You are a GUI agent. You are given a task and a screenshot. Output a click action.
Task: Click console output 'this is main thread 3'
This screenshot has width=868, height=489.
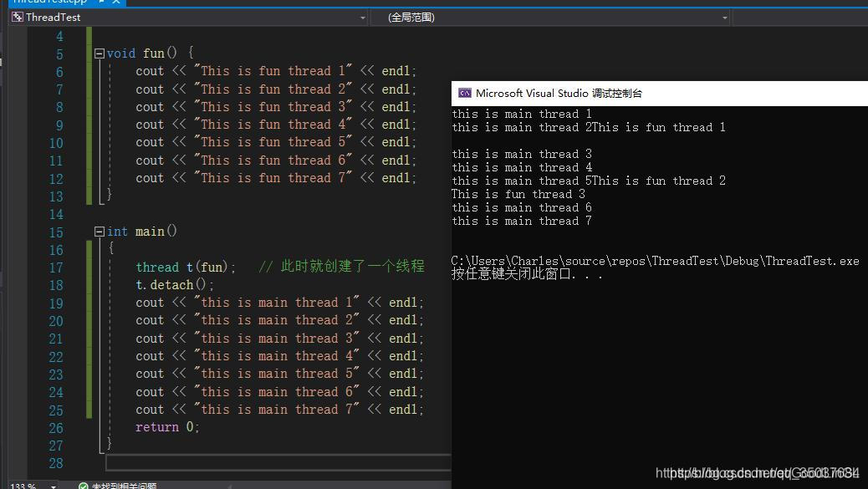point(522,155)
